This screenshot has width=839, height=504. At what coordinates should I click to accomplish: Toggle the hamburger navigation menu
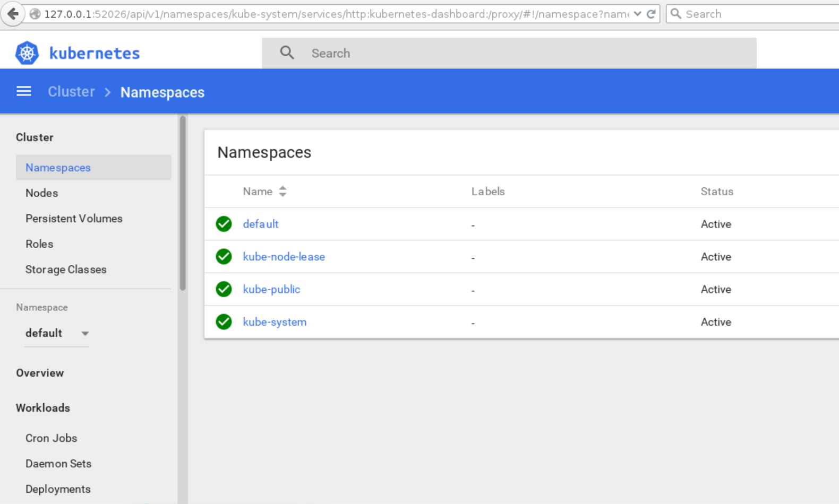24,91
